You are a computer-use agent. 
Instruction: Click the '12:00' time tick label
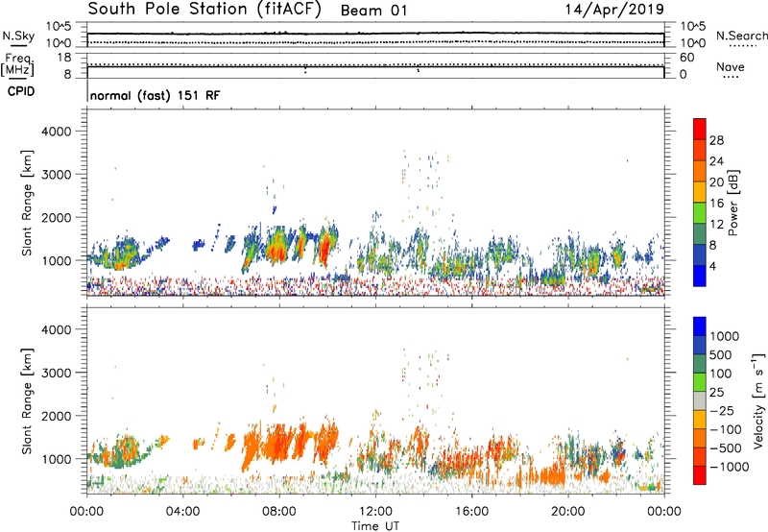click(375, 512)
